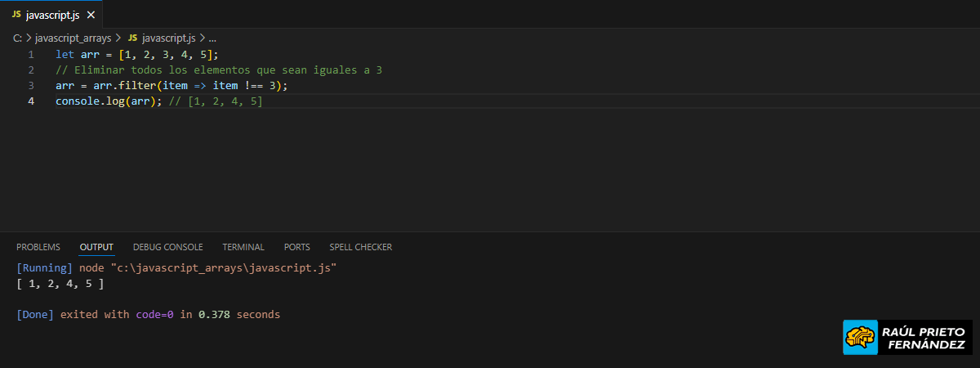
Task: Click the yellow brain logo icon
Action: (x=860, y=337)
